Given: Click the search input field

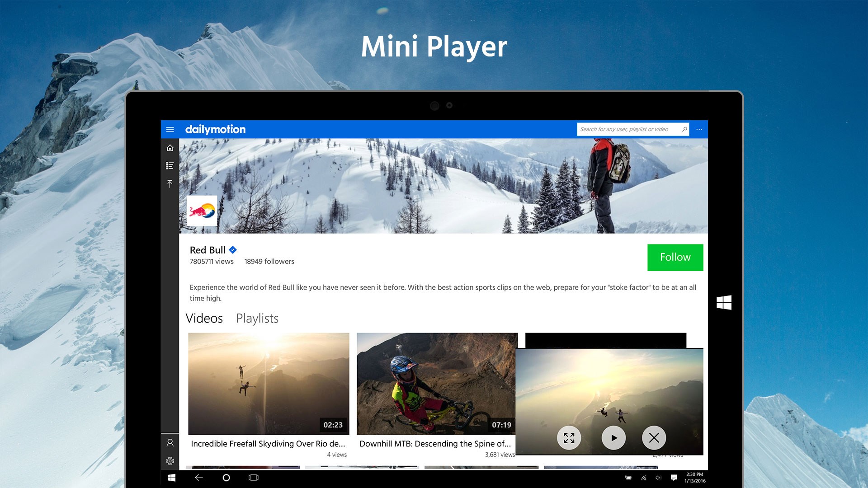Looking at the screenshot, I should click(x=628, y=129).
